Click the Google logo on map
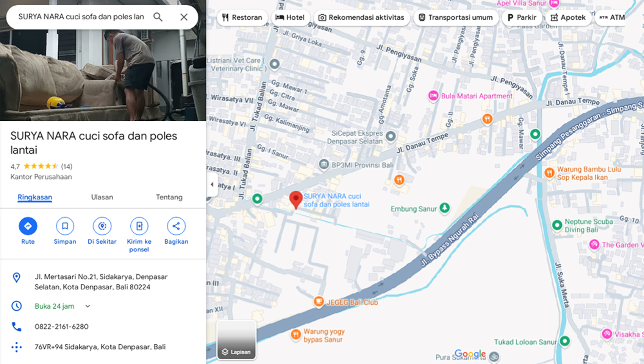Screen dimensions: 644x364 coord(470,354)
